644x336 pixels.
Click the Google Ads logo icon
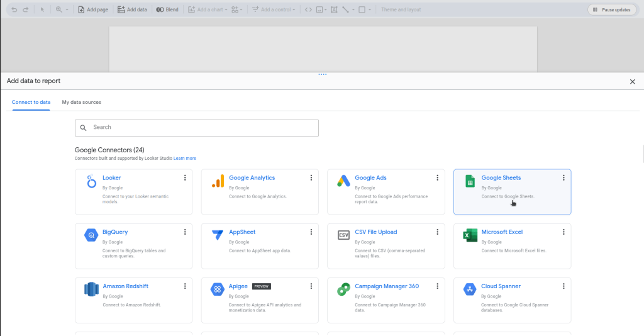click(x=343, y=181)
